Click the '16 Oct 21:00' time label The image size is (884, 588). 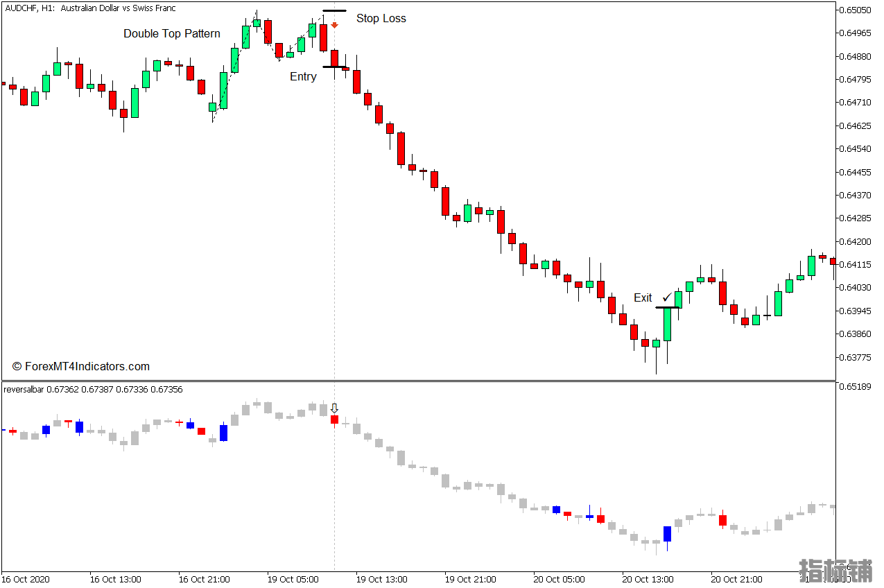pos(204,579)
